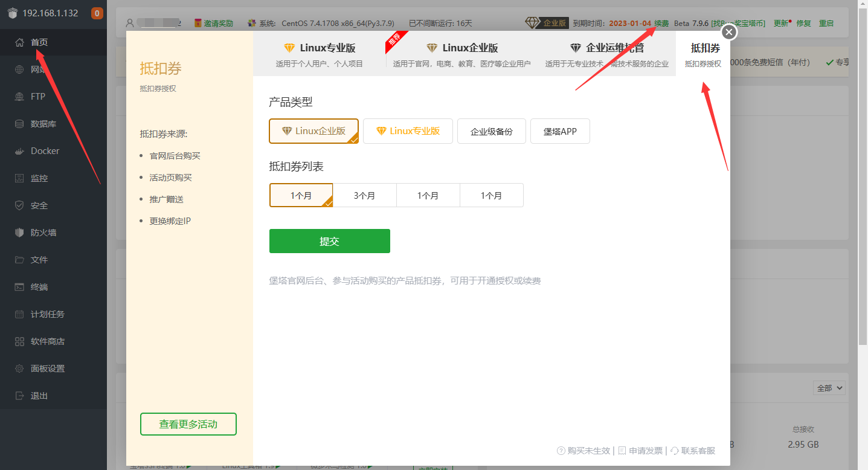Click the 活动页购买 list entry
This screenshot has height=470, width=868.
(x=170, y=178)
